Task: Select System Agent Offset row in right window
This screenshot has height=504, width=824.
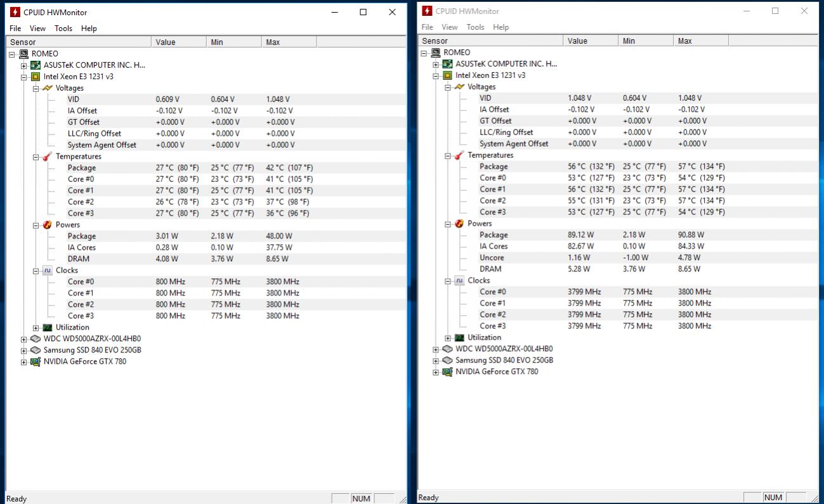Action: point(618,144)
